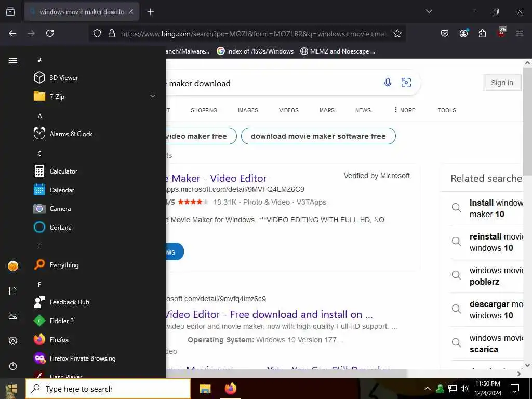Open Documents from Start sidebar
This screenshot has height=399, width=532.
[x=13, y=291]
